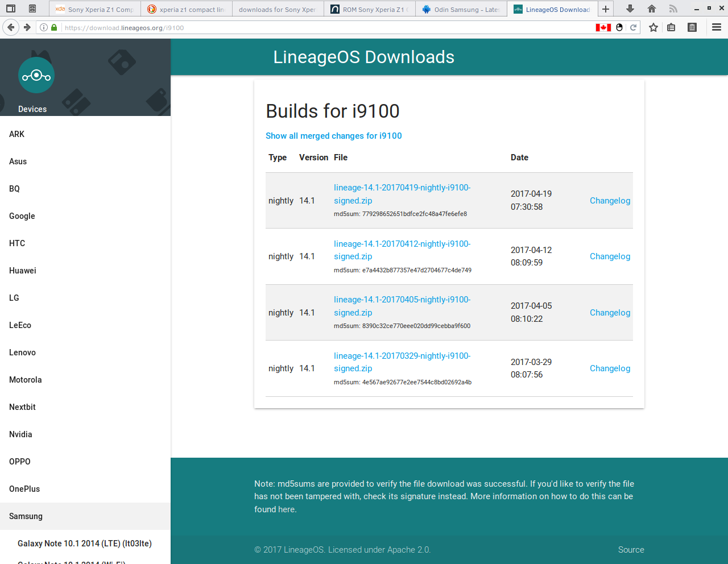
Task: Expand the Motorola vendor in the sidebar
Action: click(85, 380)
